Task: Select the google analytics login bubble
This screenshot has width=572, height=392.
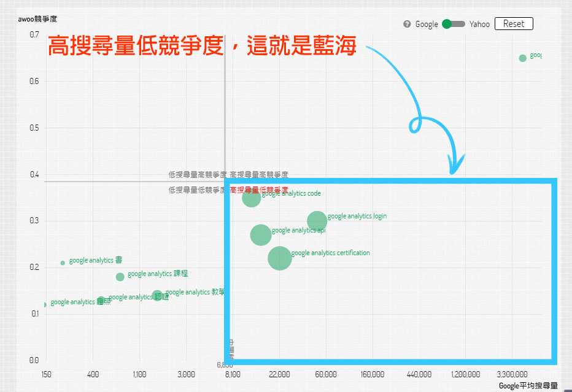Action: tap(317, 221)
